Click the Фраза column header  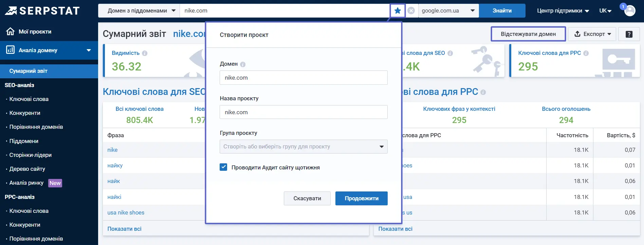click(x=115, y=136)
